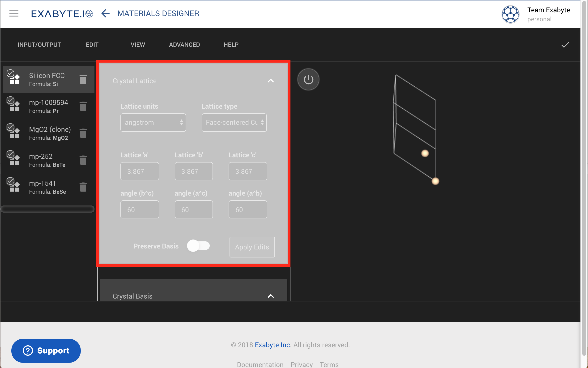
Task: Collapse the Crystal Basis section
Action: 271,296
